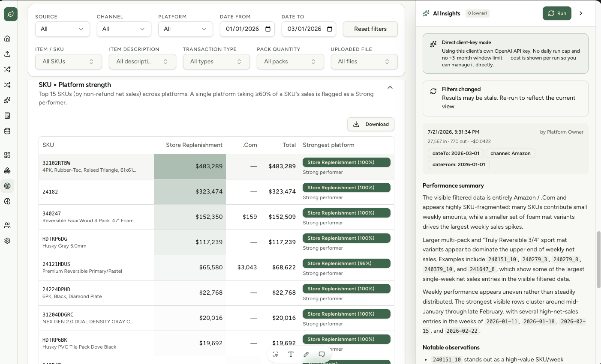Click the Strongest platform column header
This screenshot has height=364, width=601.
[328, 145]
